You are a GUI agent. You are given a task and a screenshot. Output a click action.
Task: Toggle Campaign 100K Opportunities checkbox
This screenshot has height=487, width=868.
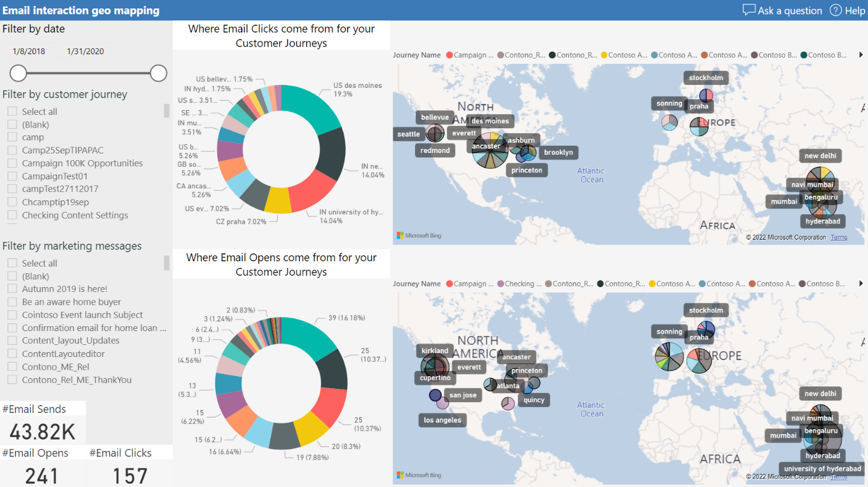(x=12, y=163)
